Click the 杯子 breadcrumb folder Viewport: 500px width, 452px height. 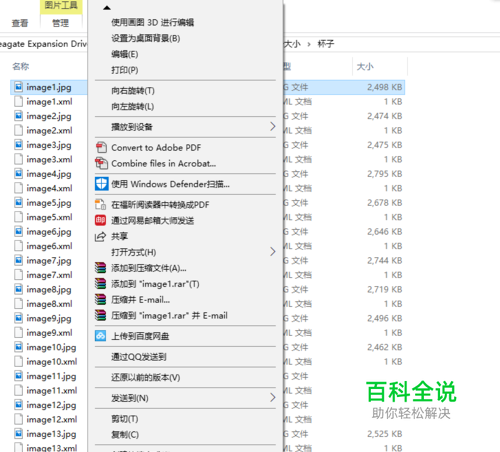pos(326,44)
